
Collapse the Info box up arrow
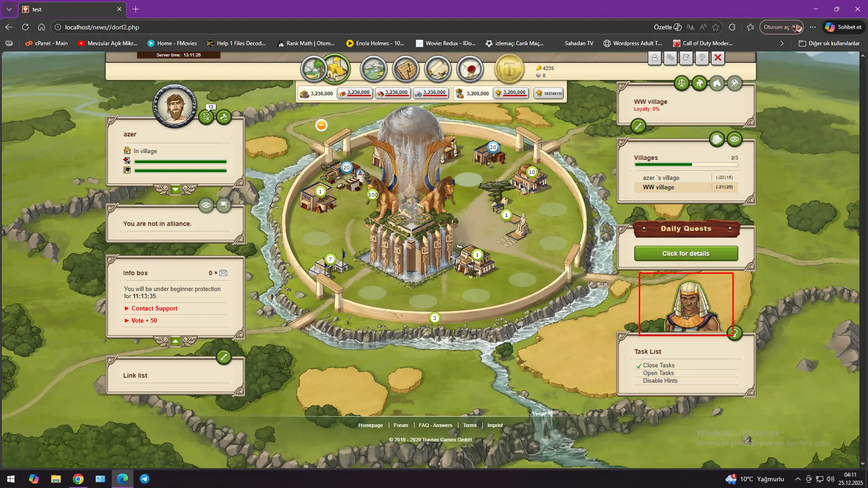tap(175, 341)
